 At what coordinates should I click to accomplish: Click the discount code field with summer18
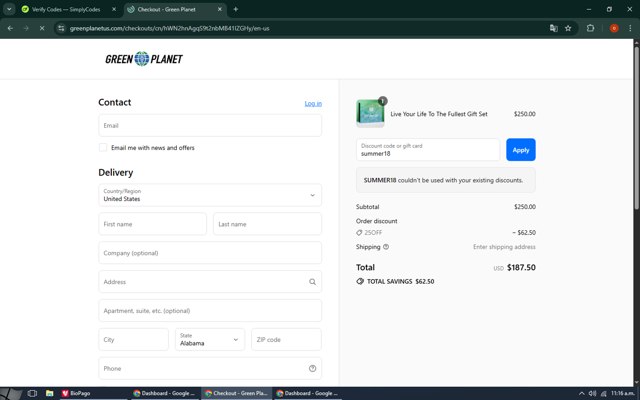[x=428, y=150]
